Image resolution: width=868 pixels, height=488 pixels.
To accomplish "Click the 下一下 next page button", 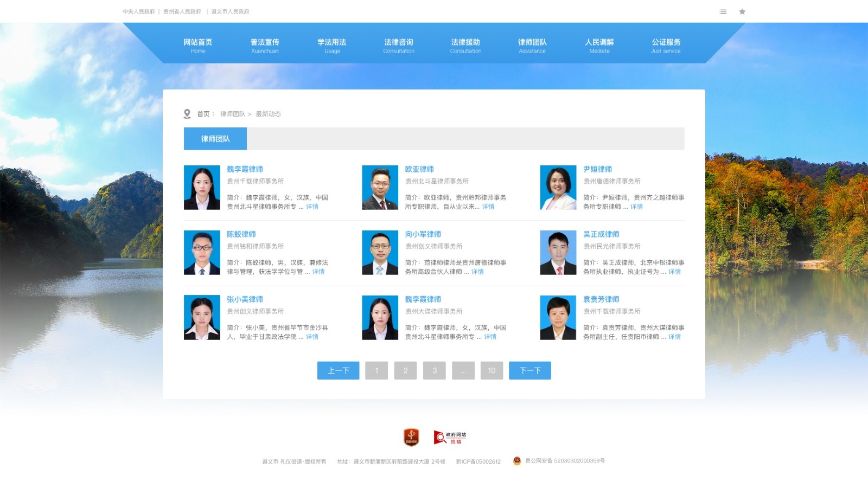I will click(x=529, y=370).
